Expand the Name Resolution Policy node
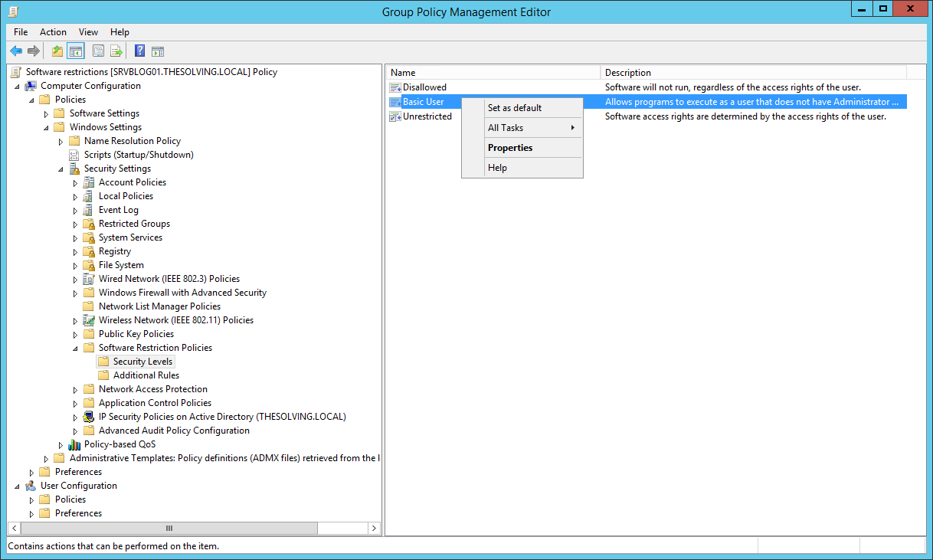 click(x=61, y=142)
